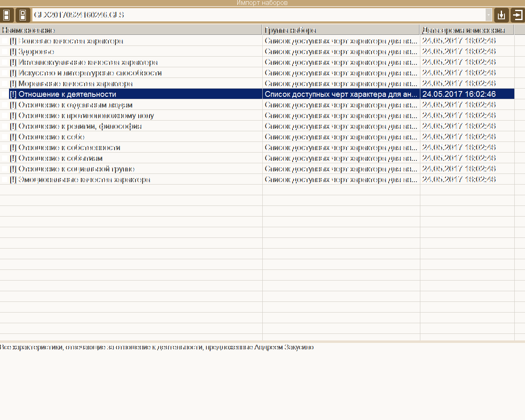Click the invert selection icon beside select-all
525x420 pixels.
click(23, 15)
